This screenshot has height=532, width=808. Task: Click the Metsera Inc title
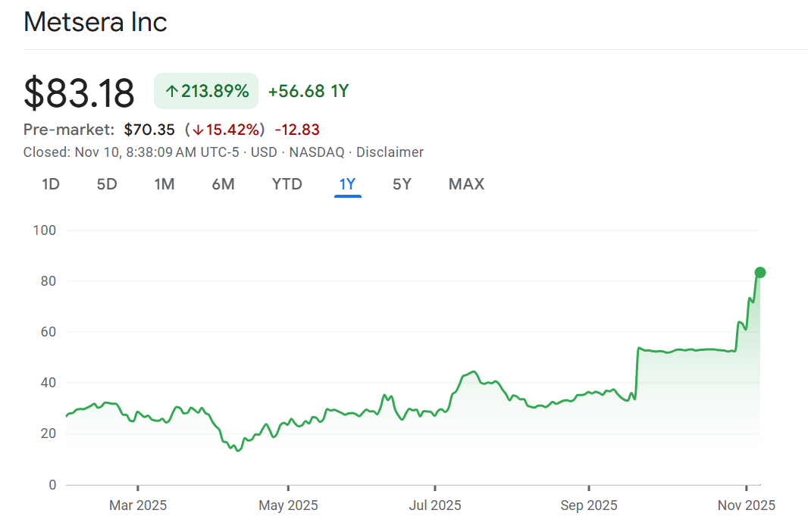pos(96,22)
